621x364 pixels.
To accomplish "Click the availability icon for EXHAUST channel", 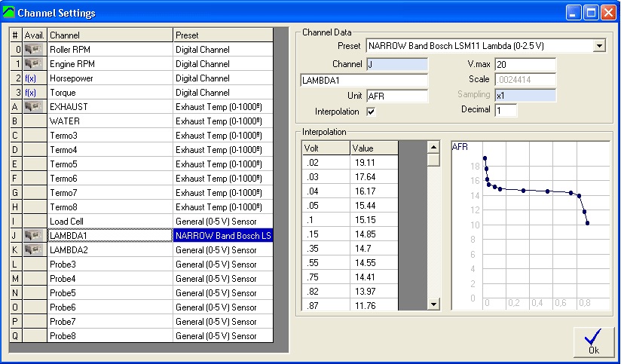I will [35, 107].
